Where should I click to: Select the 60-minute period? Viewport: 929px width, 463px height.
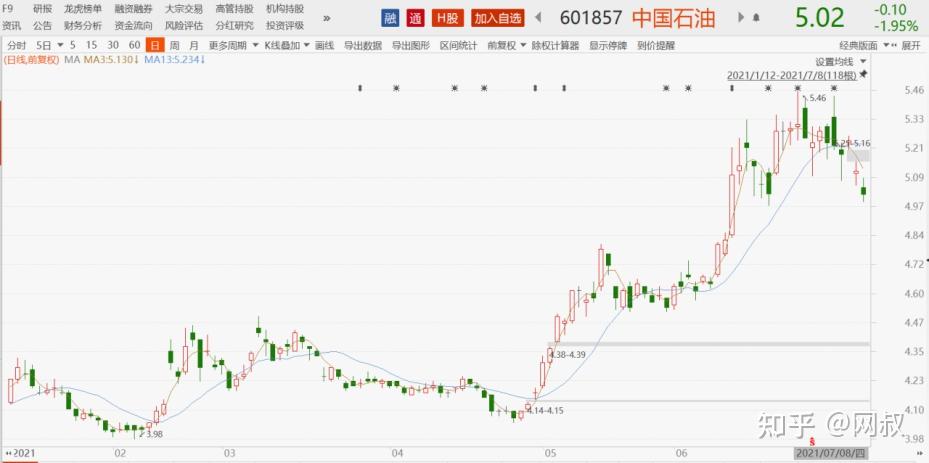[x=134, y=45]
